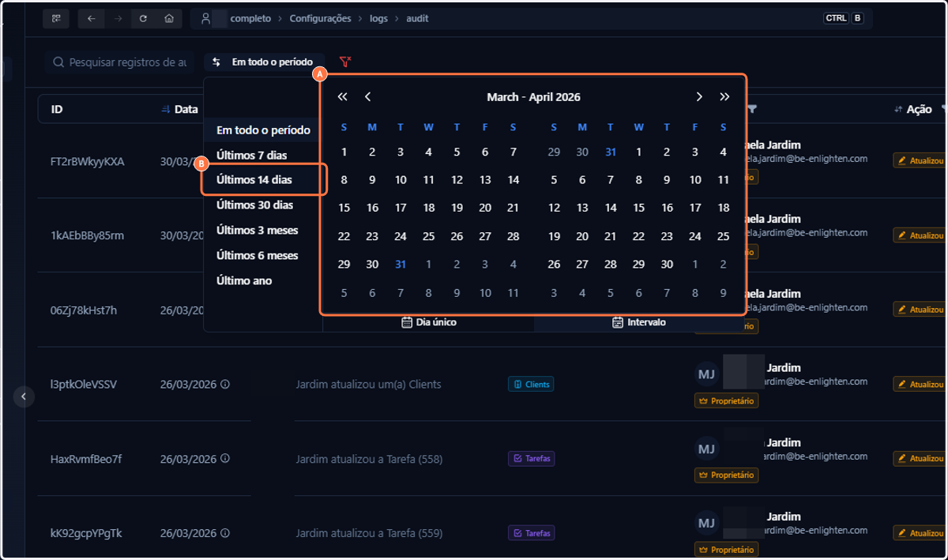
Task: Focus the 'Pesquisar registros' search field
Action: tap(118, 62)
